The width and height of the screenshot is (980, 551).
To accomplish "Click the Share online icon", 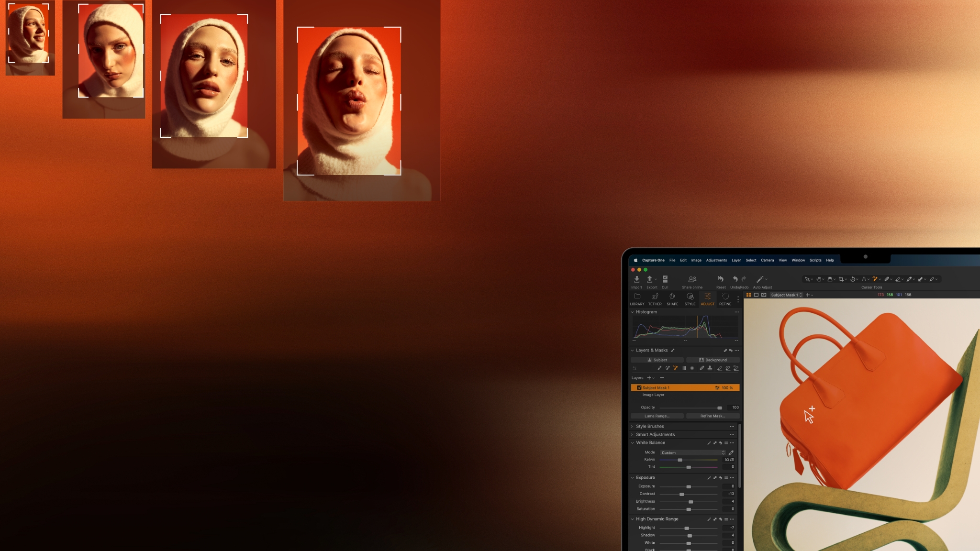I will (692, 279).
